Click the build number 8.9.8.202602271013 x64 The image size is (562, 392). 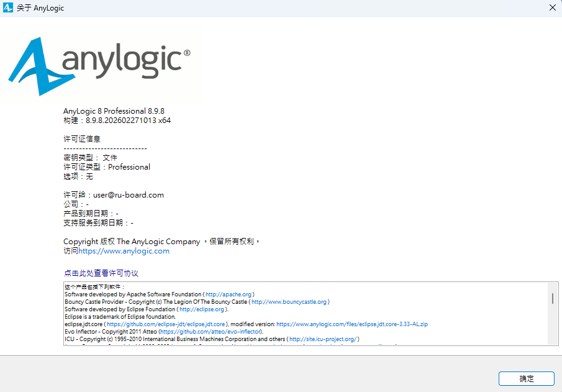[128, 121]
